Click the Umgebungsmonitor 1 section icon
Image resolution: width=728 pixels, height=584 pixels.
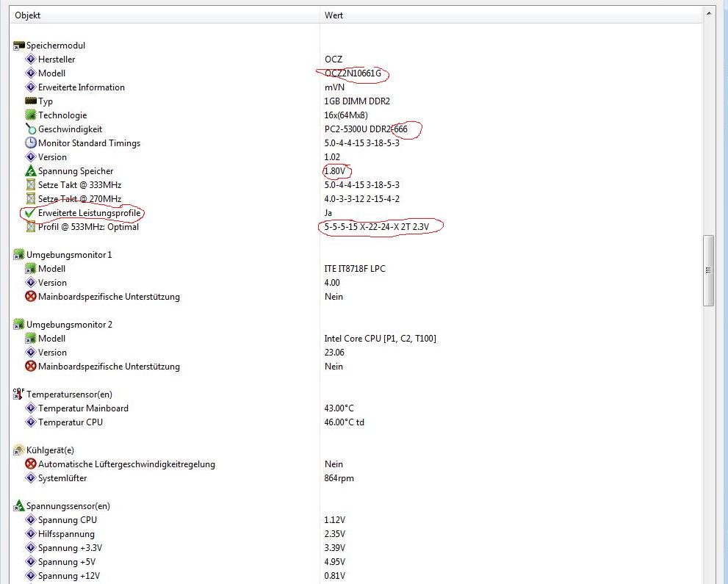point(18,255)
